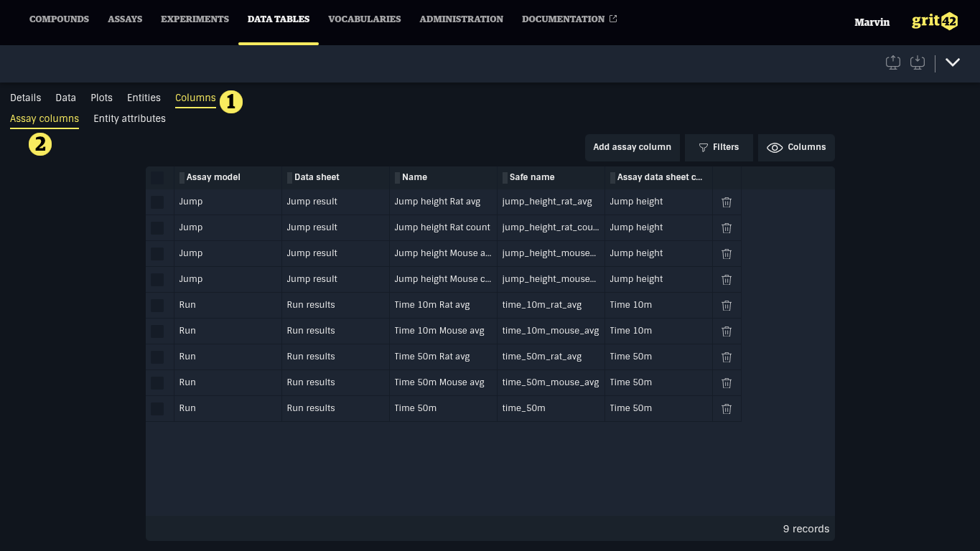Open the Plots tab
Viewport: 980px width, 551px height.
101,98
